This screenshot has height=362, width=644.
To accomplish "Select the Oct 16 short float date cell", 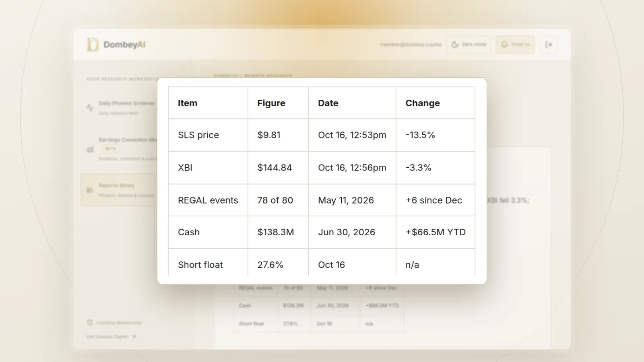I will pos(352,262).
